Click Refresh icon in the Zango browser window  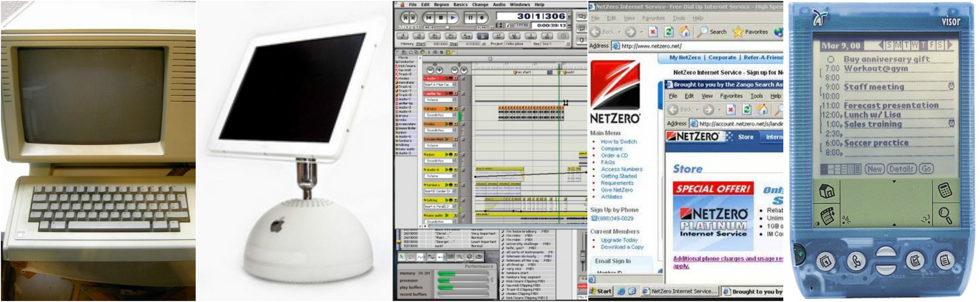(747, 110)
